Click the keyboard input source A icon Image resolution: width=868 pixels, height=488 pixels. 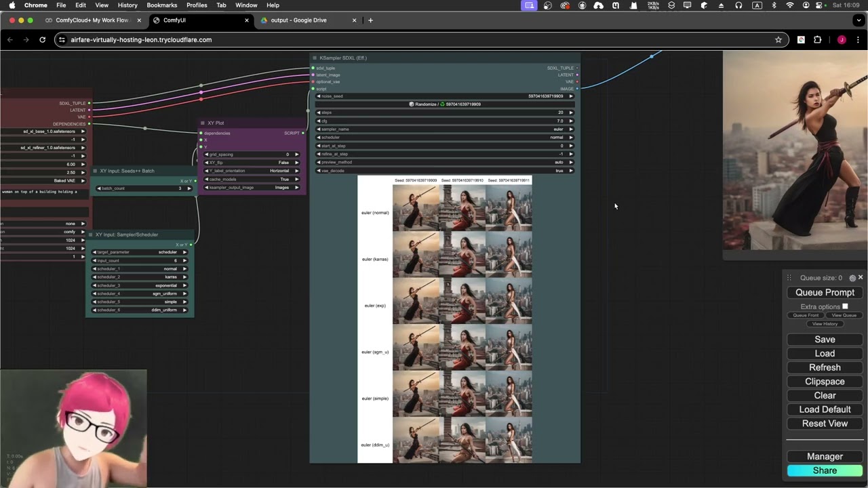point(757,5)
